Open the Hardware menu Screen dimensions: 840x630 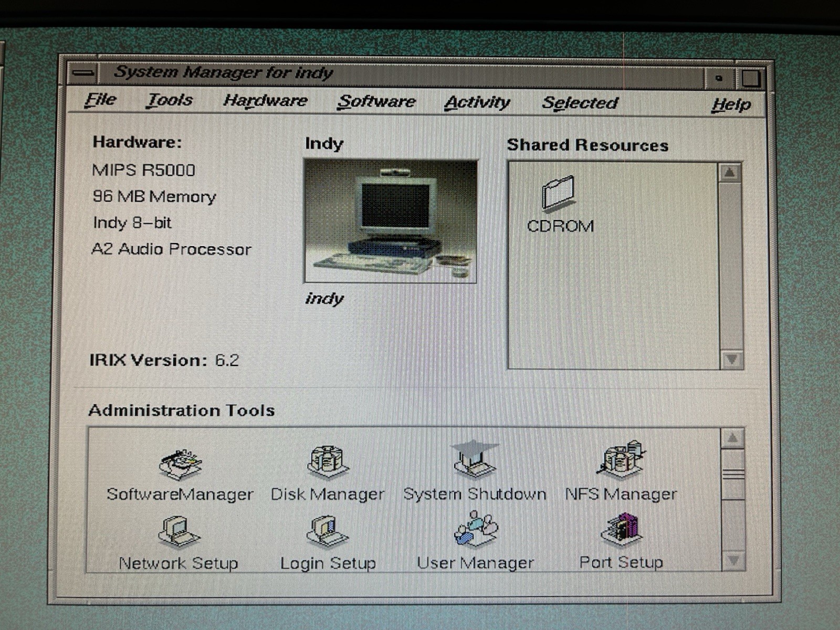(265, 100)
